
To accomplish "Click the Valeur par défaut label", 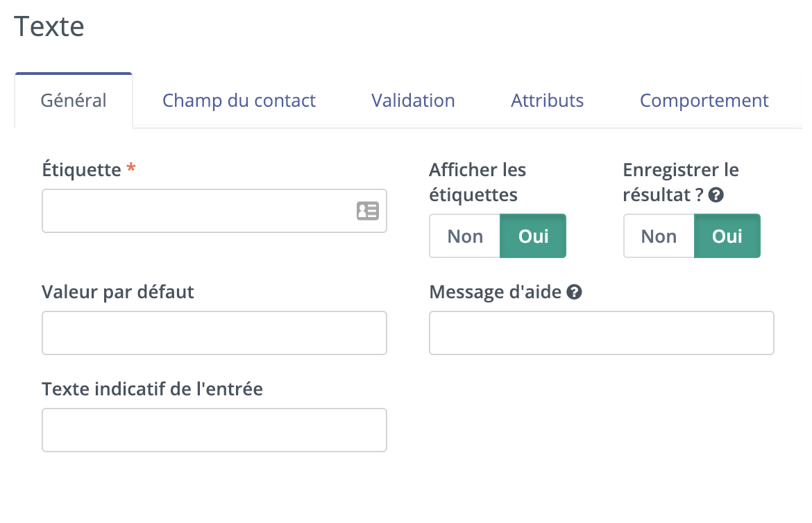I will click(117, 292).
